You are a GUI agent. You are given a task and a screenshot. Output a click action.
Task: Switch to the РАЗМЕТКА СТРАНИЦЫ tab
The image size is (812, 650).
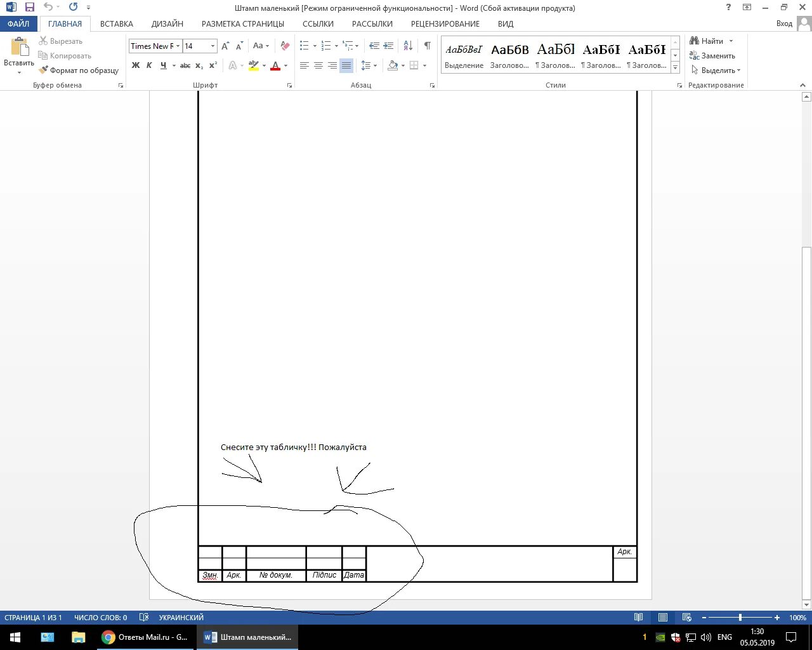(243, 23)
